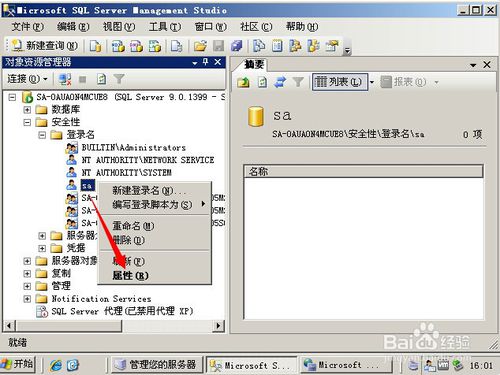Close the Object Explorer panel
Screen dimensions: 500x375
click(x=218, y=62)
